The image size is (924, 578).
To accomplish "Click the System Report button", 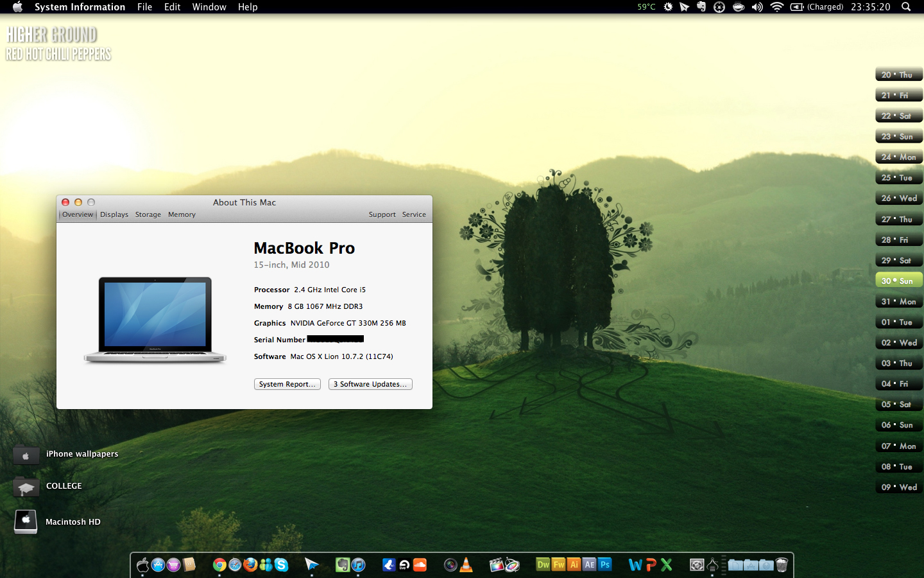I will [x=287, y=384].
